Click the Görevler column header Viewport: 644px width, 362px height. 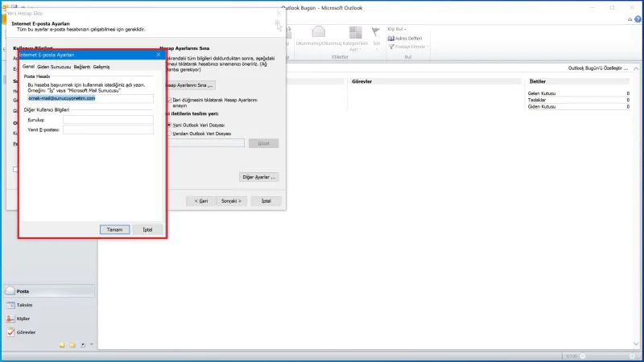coord(361,81)
